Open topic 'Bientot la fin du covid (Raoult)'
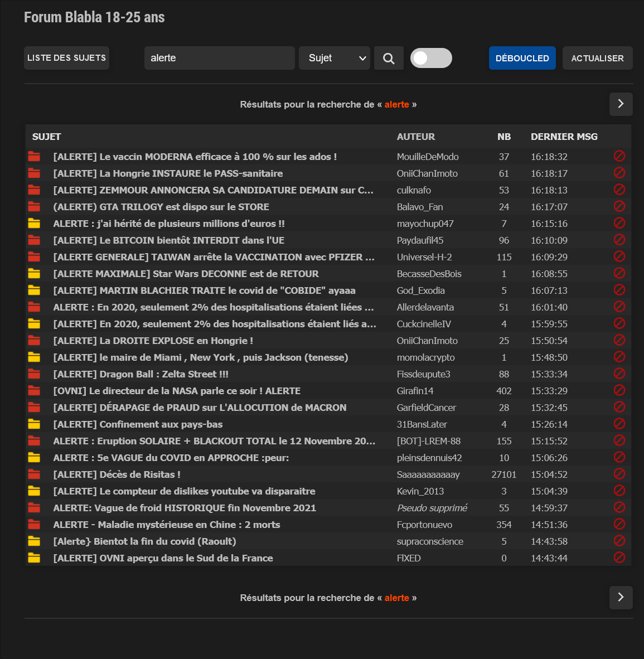The image size is (644, 659). [144, 542]
